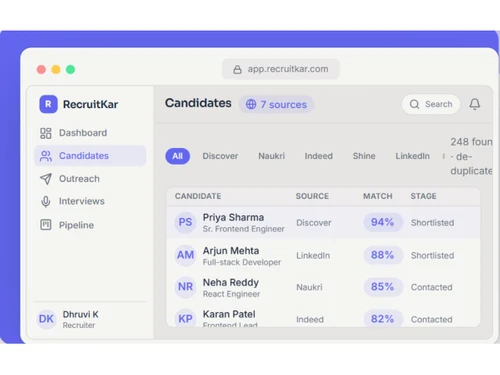The width and height of the screenshot is (500, 375).
Task: Click the Pipeline board icon
Action: pyautogui.click(x=46, y=225)
